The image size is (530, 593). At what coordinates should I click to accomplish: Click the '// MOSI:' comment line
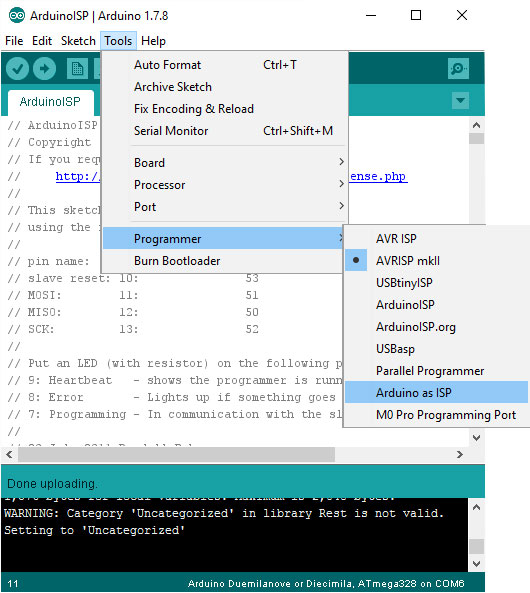tap(132, 295)
